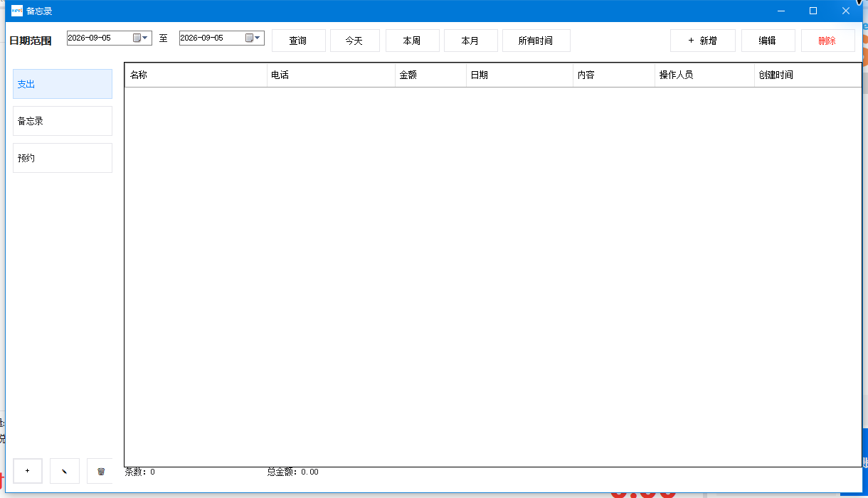Click the red 删除 button
Screen dimensions: 868x498
828,41
